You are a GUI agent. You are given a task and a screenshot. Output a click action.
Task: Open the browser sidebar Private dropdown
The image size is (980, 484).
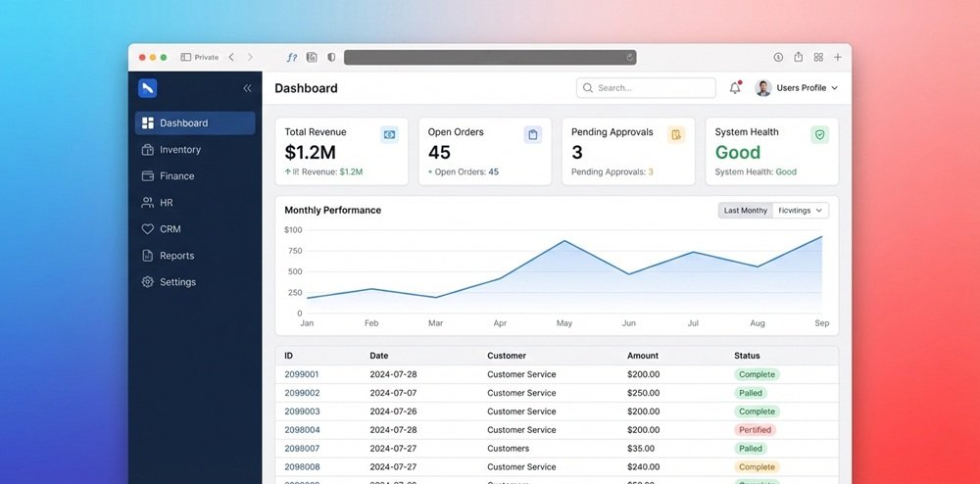tap(200, 58)
